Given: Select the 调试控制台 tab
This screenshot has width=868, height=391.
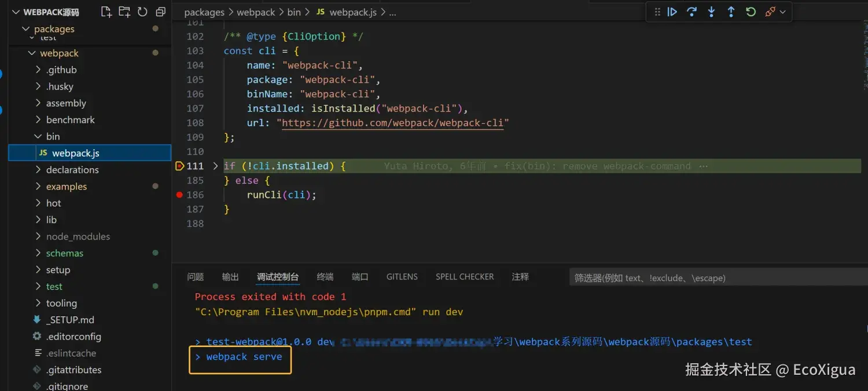Looking at the screenshot, I should coord(278,277).
